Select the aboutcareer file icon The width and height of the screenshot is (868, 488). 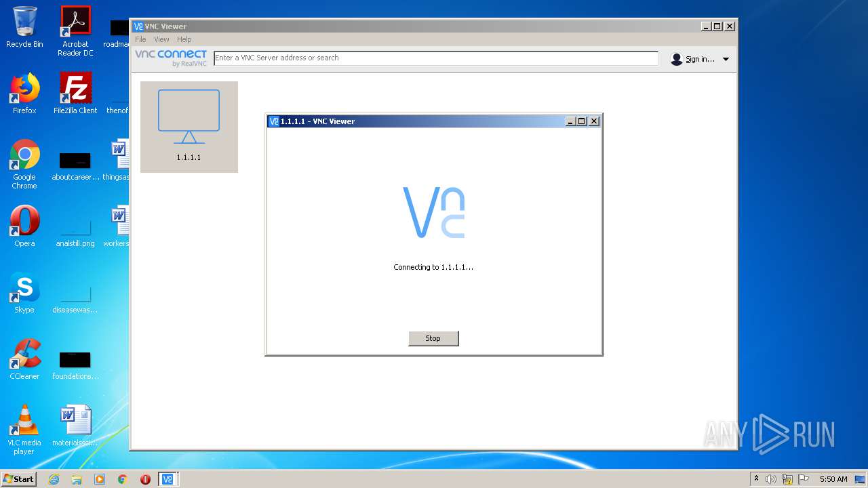[75, 167]
